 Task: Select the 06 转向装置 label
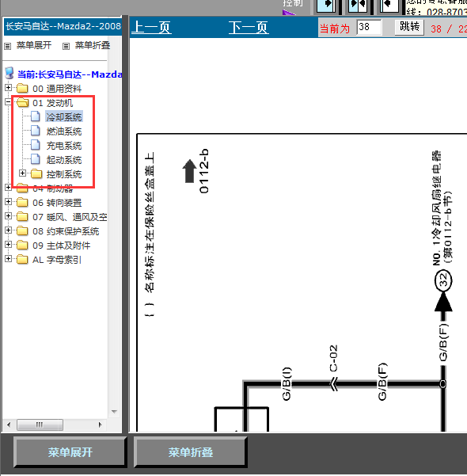tap(57, 203)
